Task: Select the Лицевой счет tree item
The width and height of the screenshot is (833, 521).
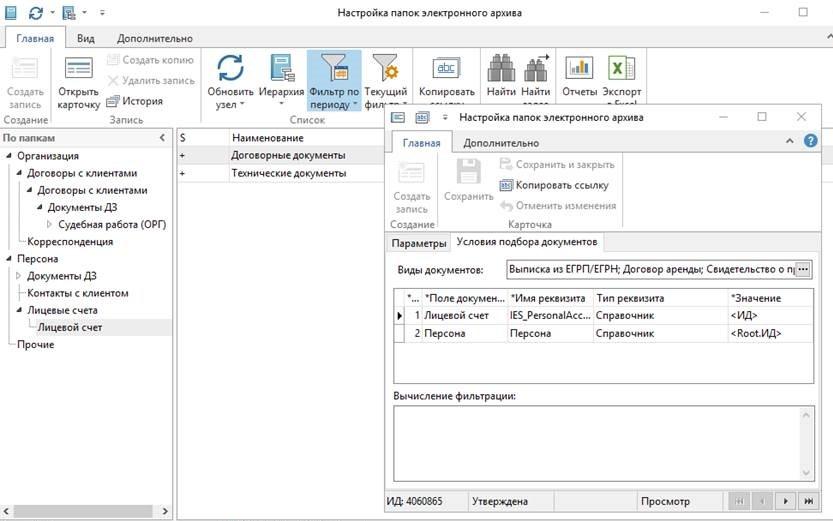Action: point(70,327)
